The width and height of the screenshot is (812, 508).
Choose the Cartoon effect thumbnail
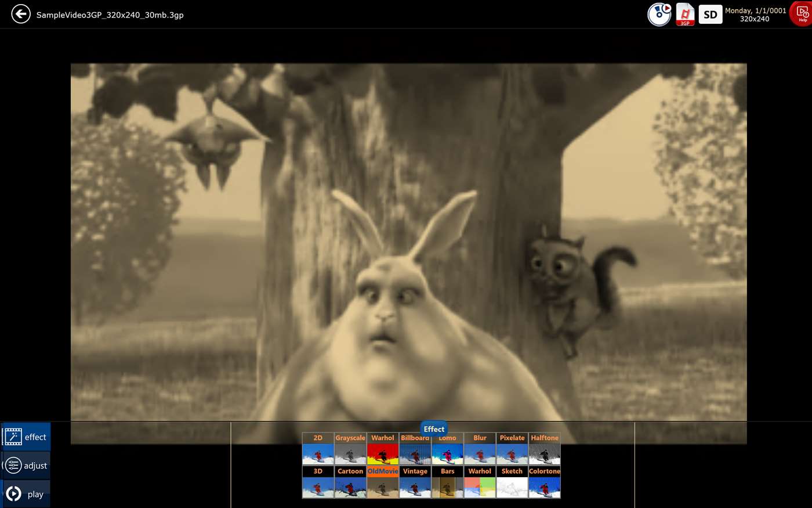350,482
